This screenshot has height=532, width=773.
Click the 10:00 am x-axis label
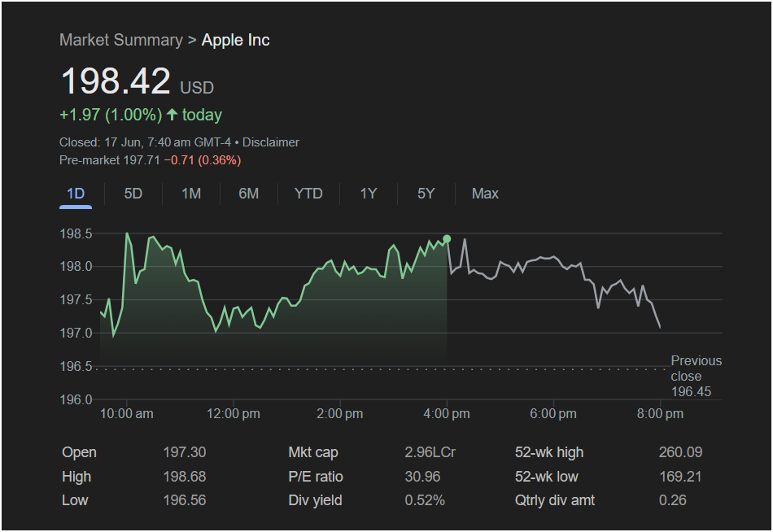click(x=127, y=414)
